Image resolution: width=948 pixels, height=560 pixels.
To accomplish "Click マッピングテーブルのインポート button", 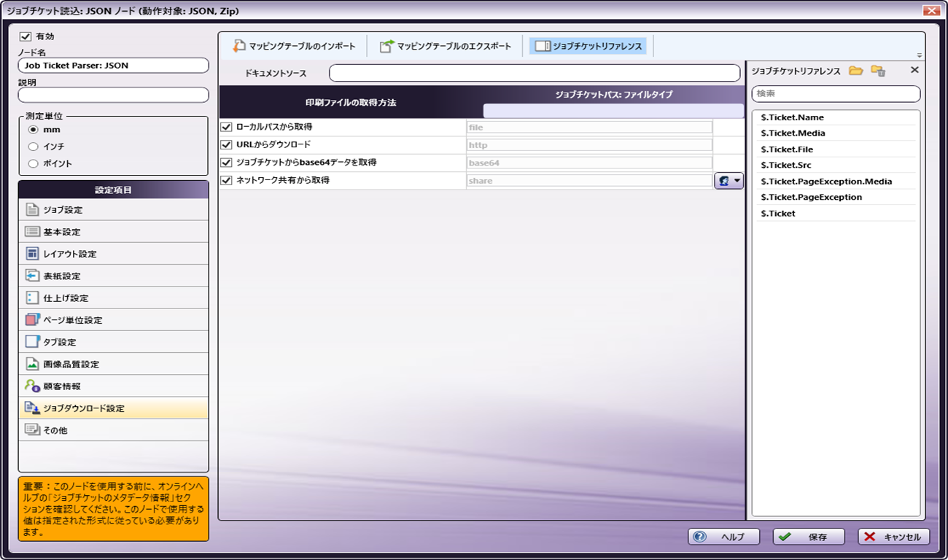I will coord(295,46).
